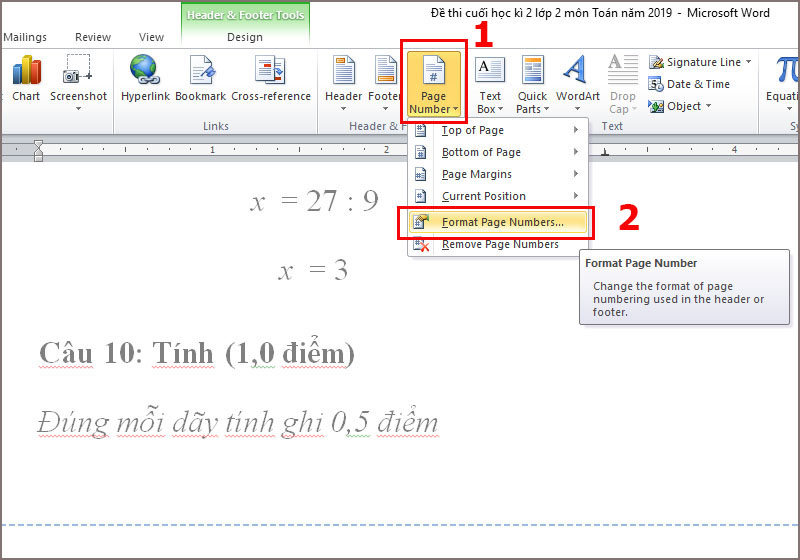Screen dimensions: 800x560
Task: Expand the Quick Parts dropdown arrow
Action: pyautogui.click(x=546, y=109)
